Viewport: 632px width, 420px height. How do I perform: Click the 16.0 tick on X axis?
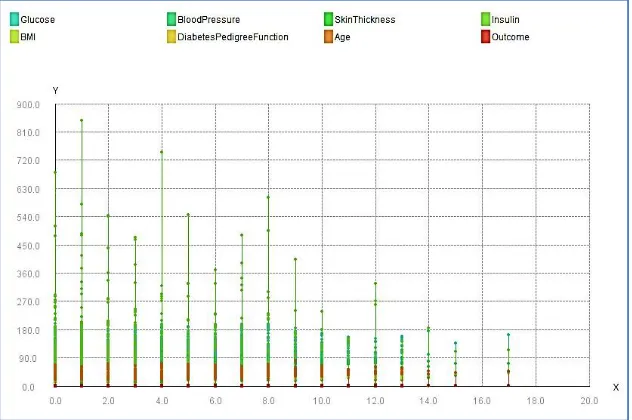(482, 401)
